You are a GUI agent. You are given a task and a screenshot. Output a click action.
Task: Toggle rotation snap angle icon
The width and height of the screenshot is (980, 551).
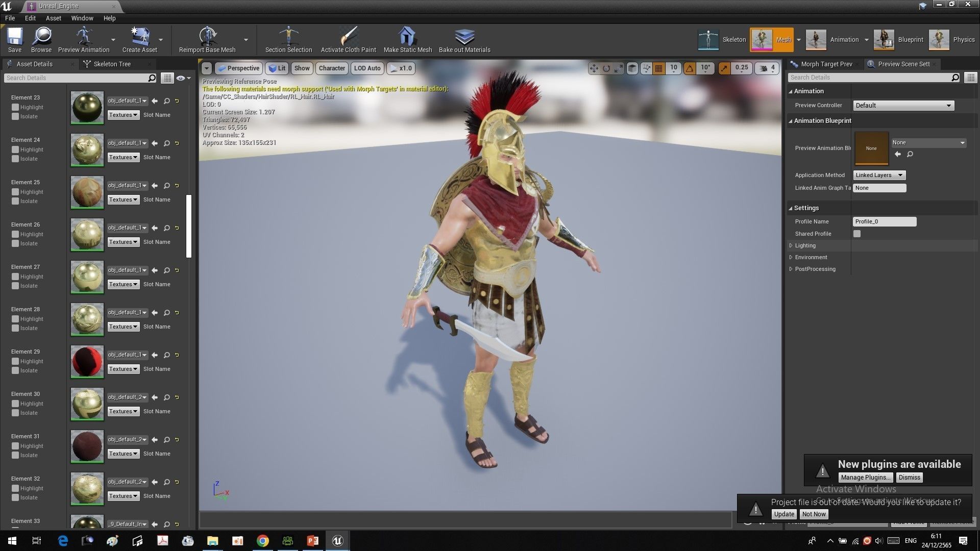pos(690,68)
